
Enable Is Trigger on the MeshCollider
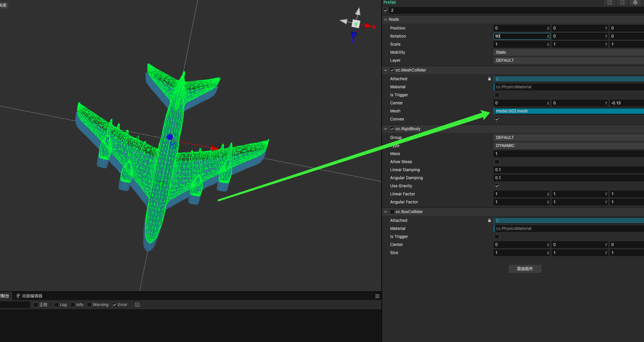click(x=497, y=95)
